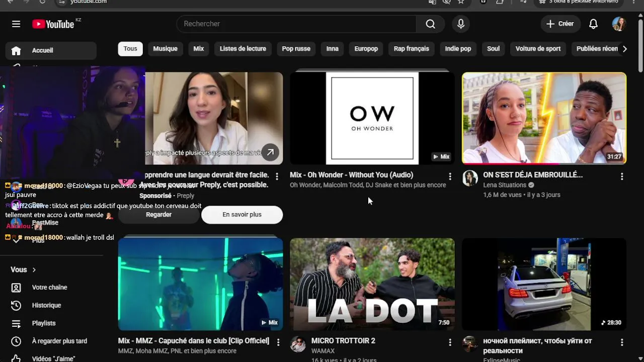Open the external link icon on Preply ad

point(270,152)
